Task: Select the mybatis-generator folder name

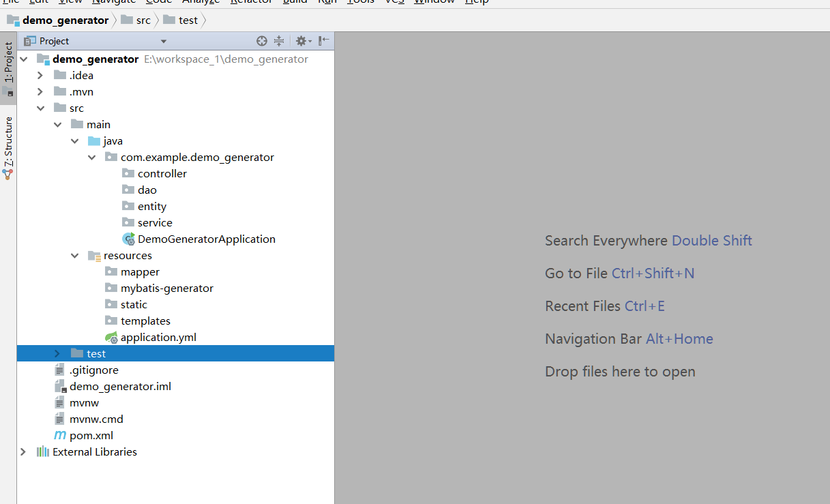Action: point(167,288)
